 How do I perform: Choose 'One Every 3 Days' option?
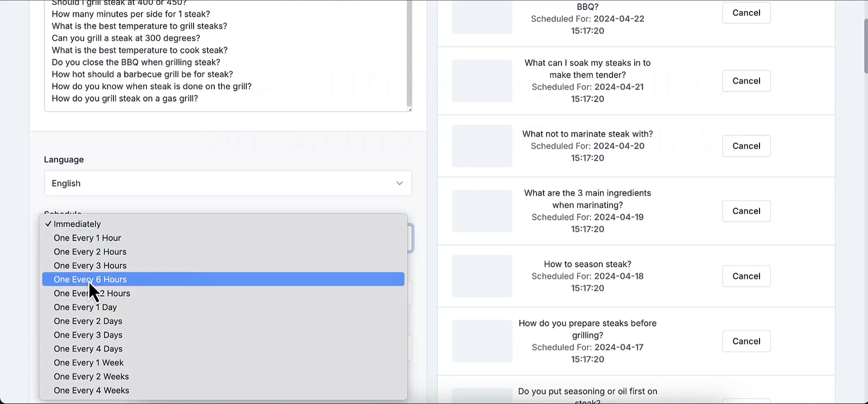(x=223, y=335)
